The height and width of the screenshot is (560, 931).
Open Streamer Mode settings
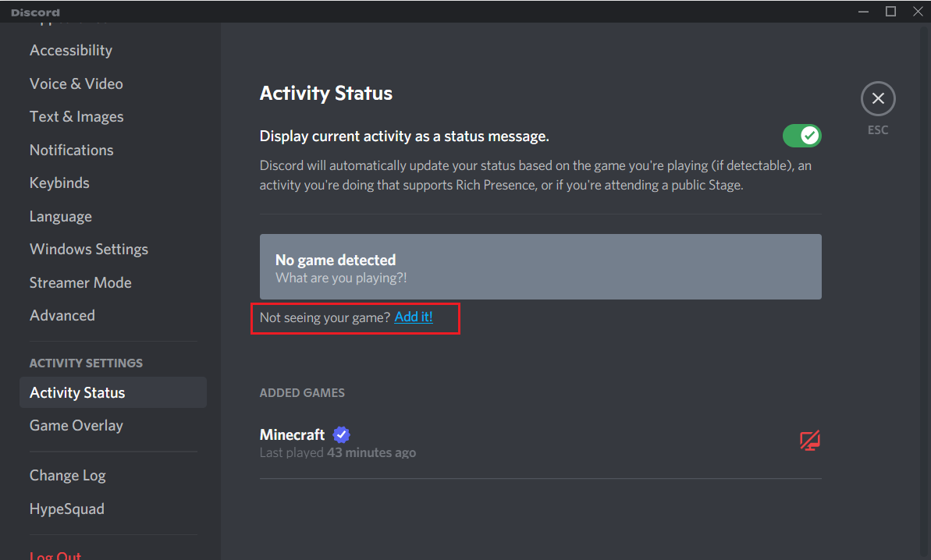(80, 282)
